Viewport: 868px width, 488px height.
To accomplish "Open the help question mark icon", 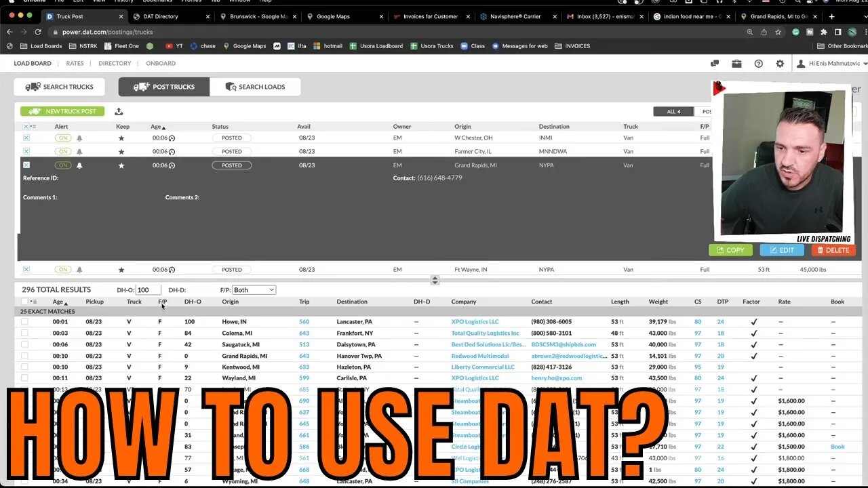I will coord(758,64).
